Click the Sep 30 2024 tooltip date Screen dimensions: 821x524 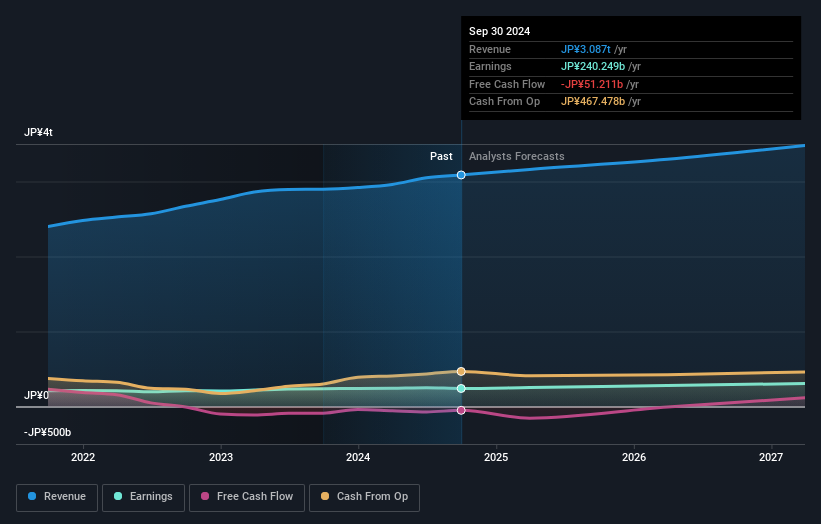tap(500, 31)
